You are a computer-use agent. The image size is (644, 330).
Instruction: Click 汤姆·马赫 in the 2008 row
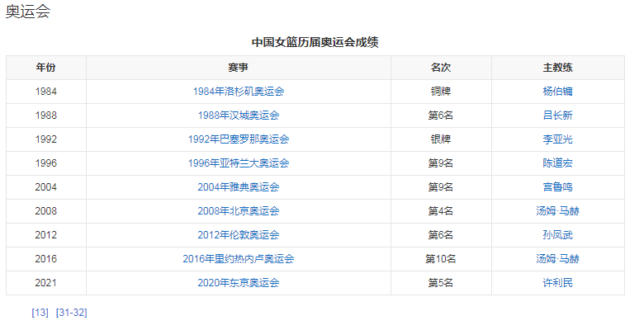click(557, 211)
